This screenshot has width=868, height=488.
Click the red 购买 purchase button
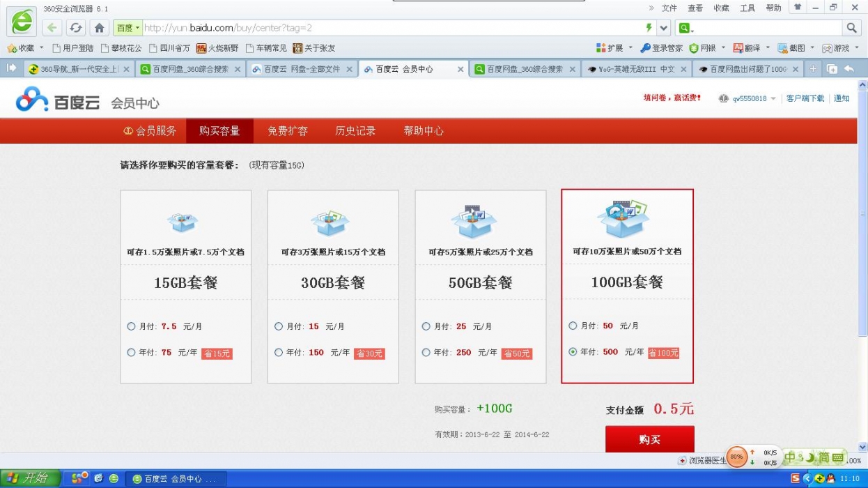pyautogui.click(x=649, y=439)
